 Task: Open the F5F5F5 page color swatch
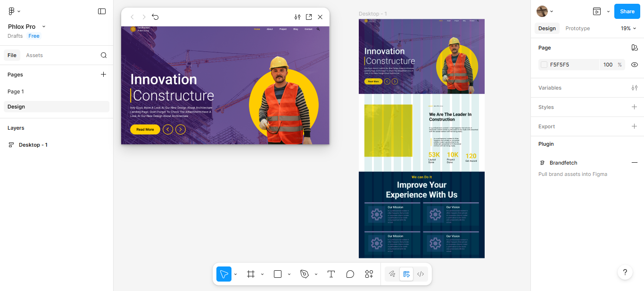[x=543, y=65]
